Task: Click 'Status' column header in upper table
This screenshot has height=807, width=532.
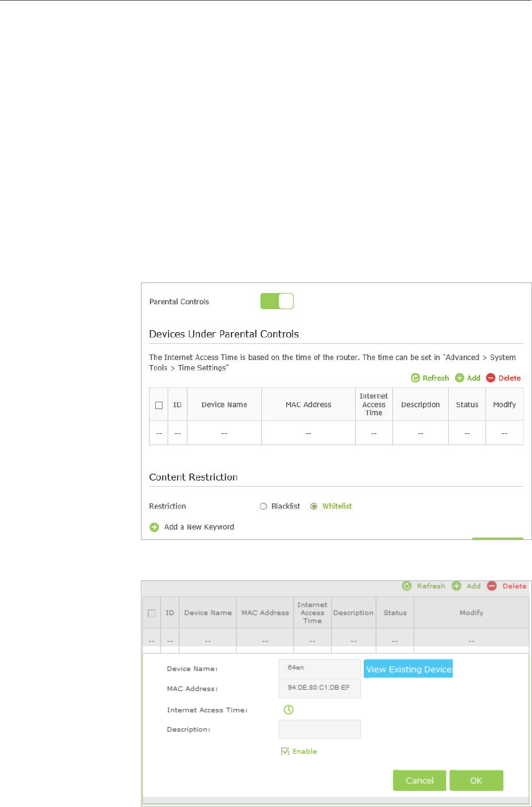Action: [x=467, y=405]
